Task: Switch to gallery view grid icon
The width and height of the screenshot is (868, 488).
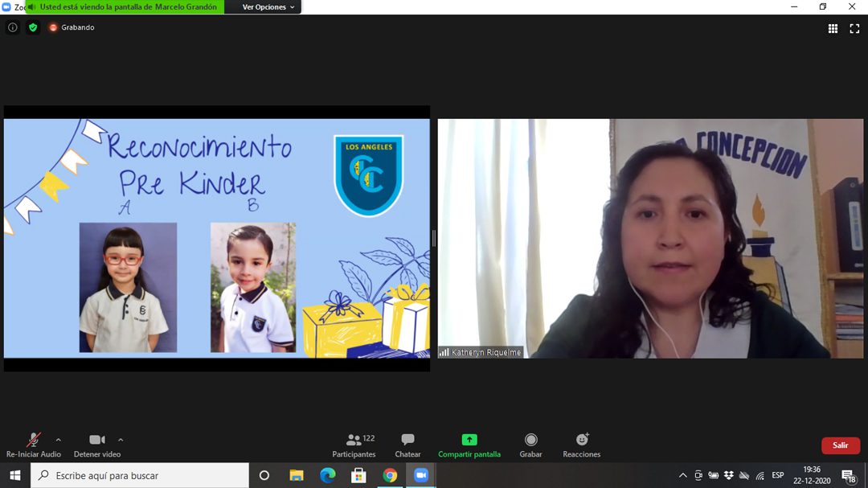Action: (x=833, y=28)
